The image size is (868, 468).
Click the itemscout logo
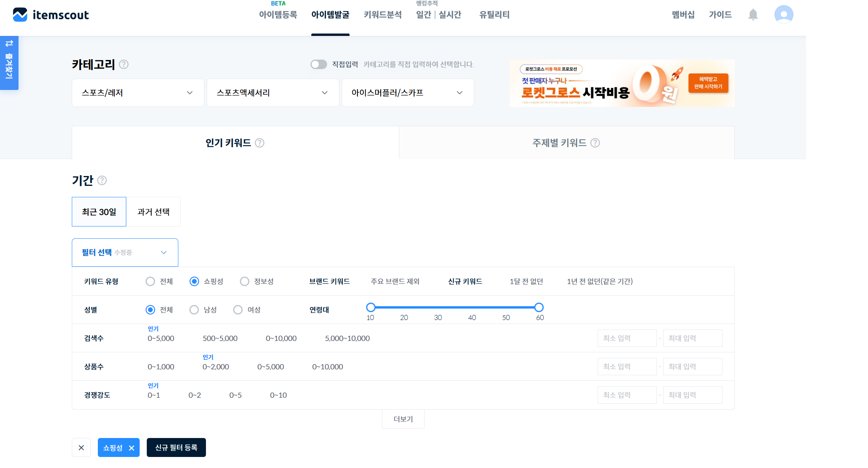pos(51,15)
